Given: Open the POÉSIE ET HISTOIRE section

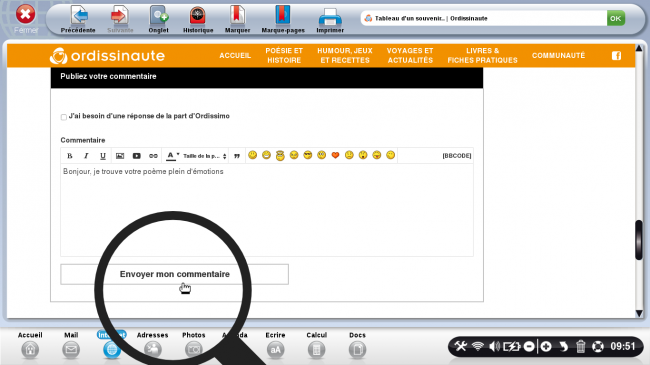Looking at the screenshot, I should coord(284,56).
